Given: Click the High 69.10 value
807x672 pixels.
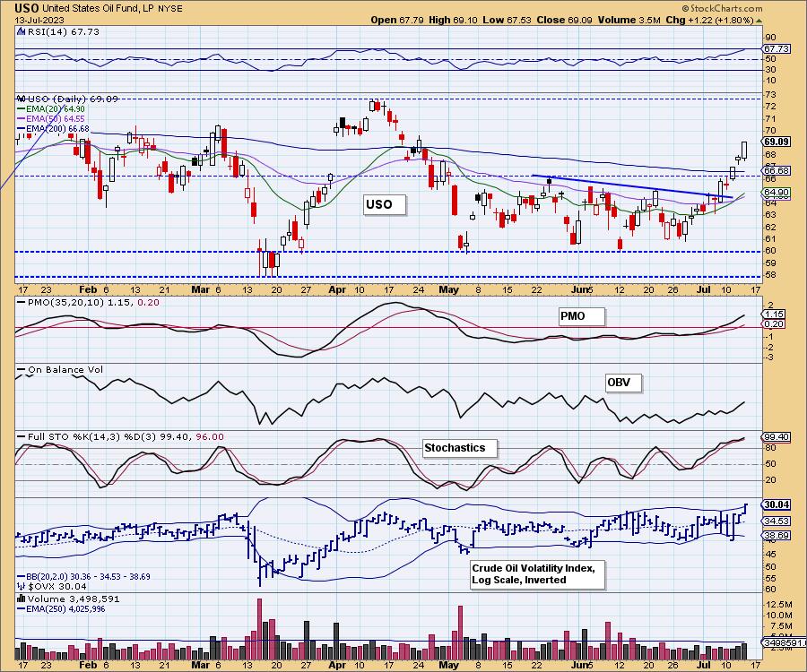Looking at the screenshot, I should pos(453,20).
